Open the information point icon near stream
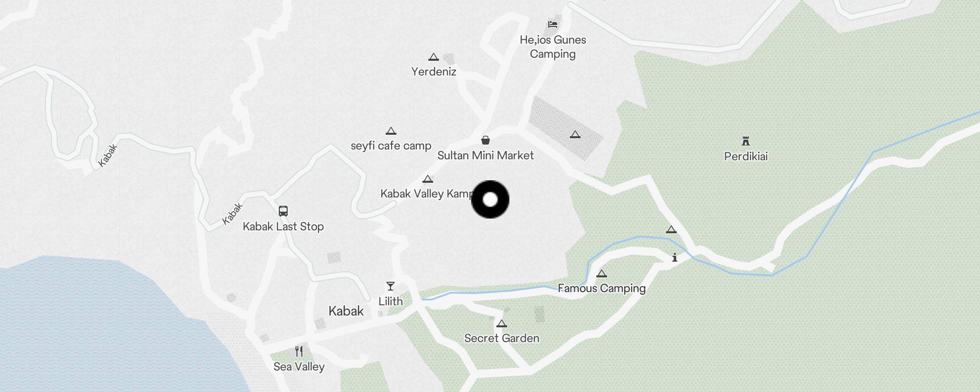Viewport: 980px width, 392px height. tap(675, 257)
